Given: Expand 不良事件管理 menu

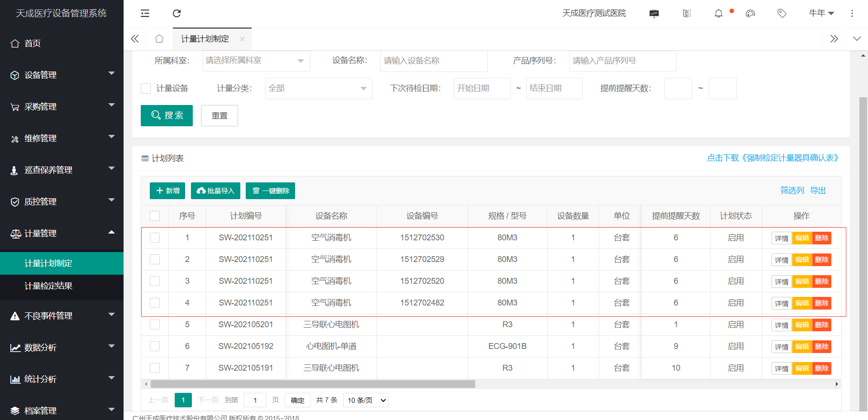Looking at the screenshot, I should click(x=62, y=316).
